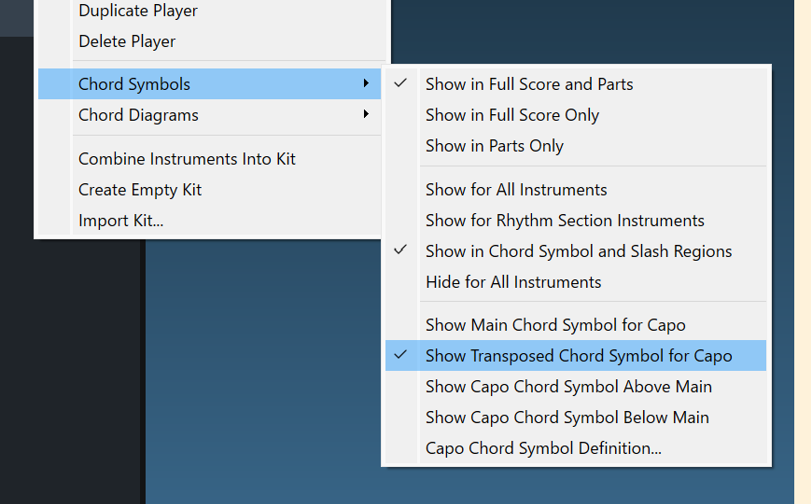Click Hide for All Instruments
This screenshot has height=504, width=811.
tap(513, 282)
